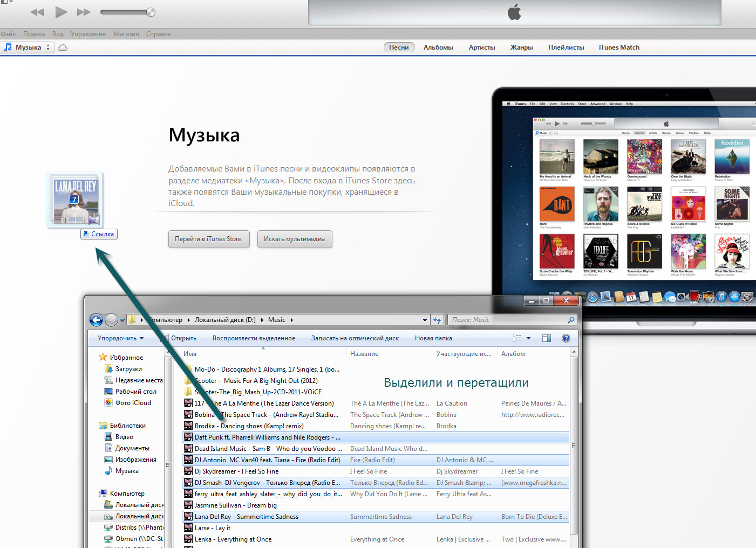This screenshot has height=548, width=756.
Task: Open the Правка menu
Action: coord(34,34)
